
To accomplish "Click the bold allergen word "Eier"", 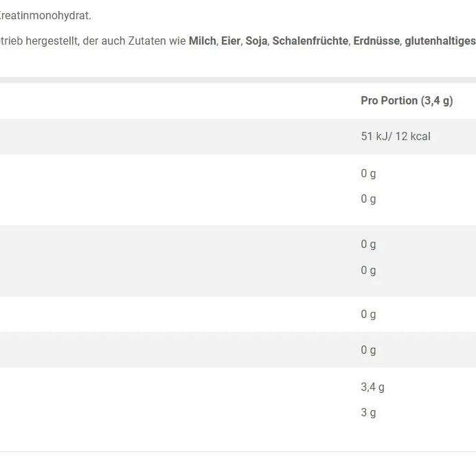I will pyautogui.click(x=231, y=41).
